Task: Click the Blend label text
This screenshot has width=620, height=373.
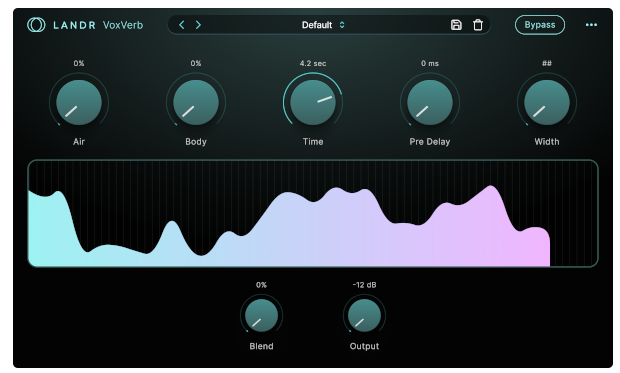Action: (261, 346)
